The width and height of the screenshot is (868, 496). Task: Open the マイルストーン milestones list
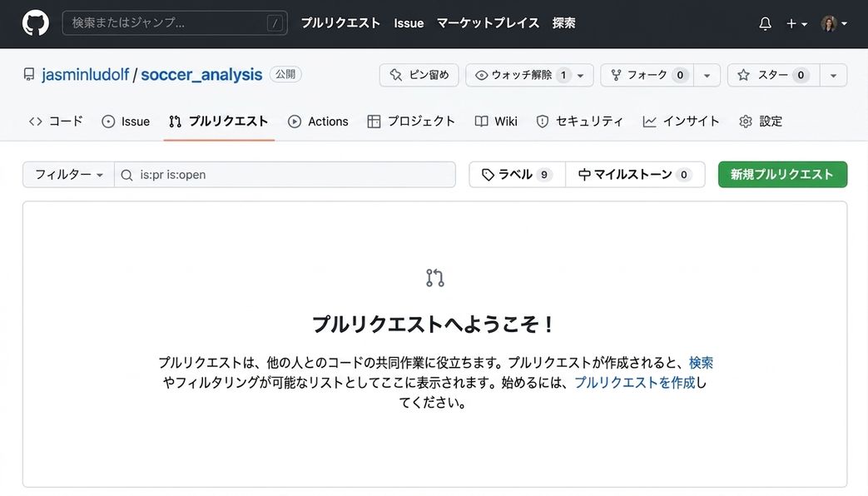point(635,175)
